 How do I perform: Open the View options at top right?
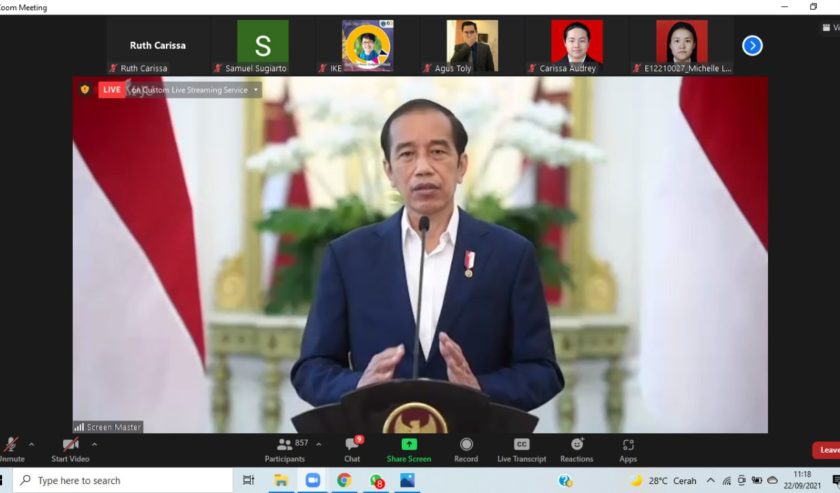(x=831, y=27)
